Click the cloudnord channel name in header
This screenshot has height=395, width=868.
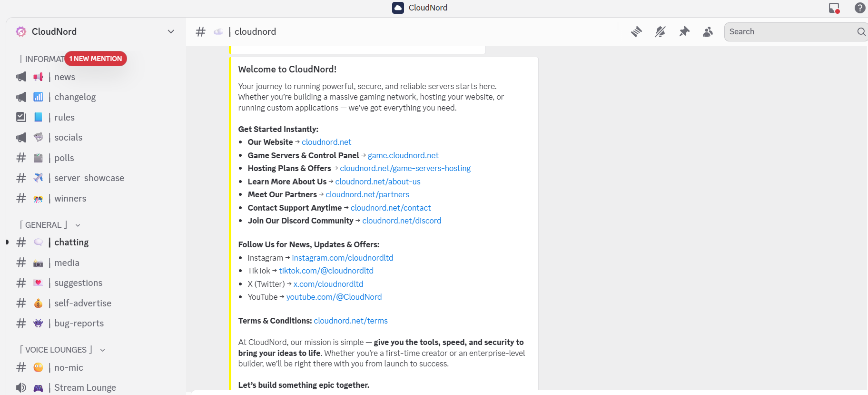pos(255,32)
